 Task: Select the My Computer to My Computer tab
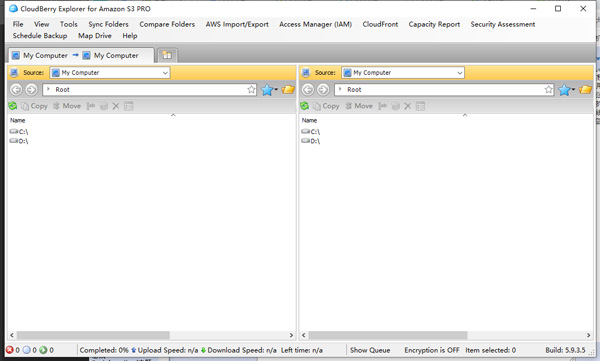[x=81, y=56]
